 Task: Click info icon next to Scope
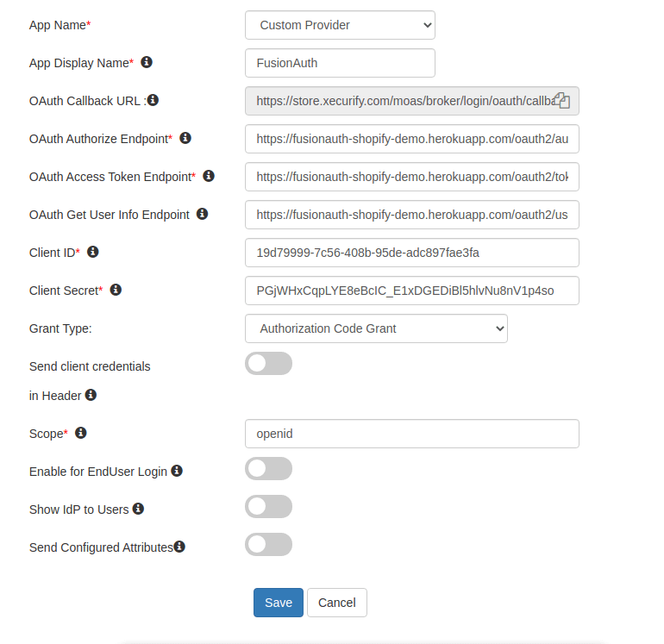coord(81,433)
